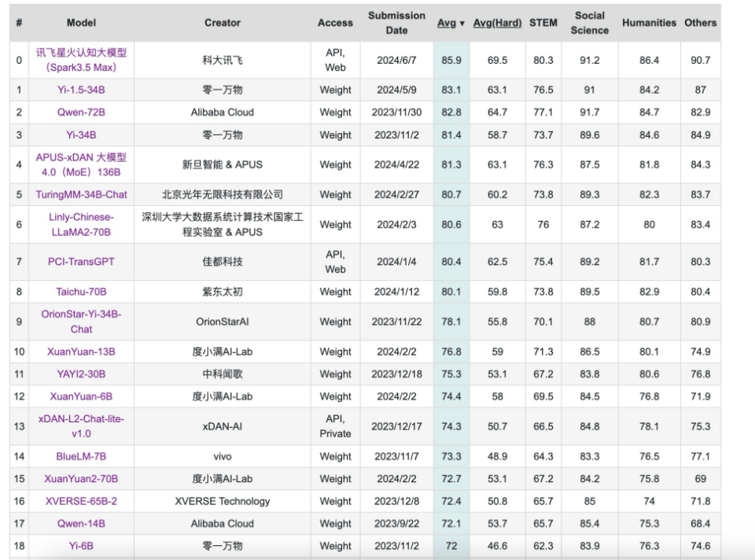Open the Qwen-72B model link
This screenshot has width=755, height=560.
[79, 112]
